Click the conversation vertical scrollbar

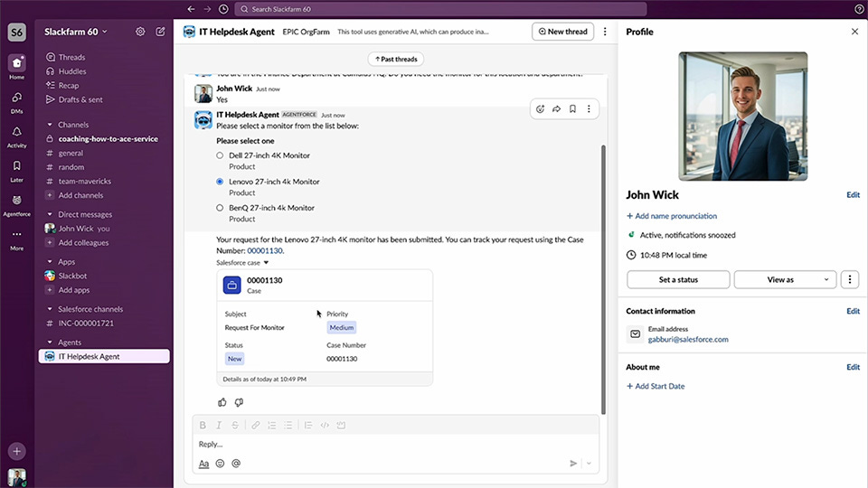coord(603,279)
